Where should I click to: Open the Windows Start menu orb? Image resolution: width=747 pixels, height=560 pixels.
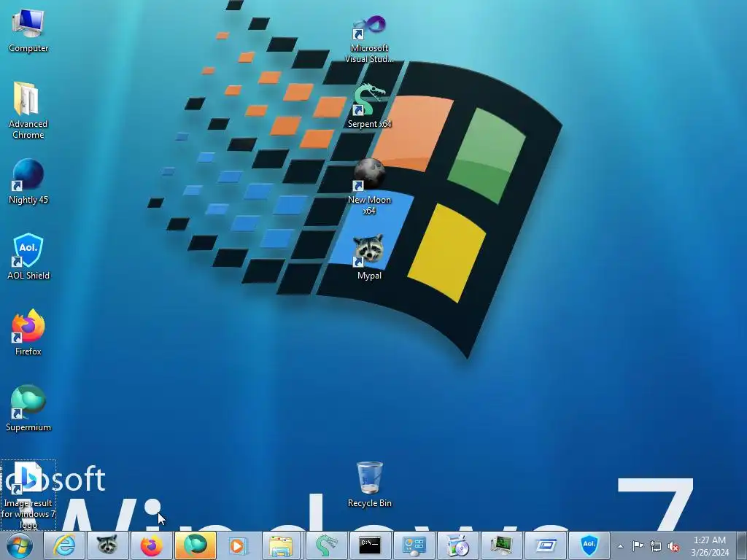pos(20,545)
